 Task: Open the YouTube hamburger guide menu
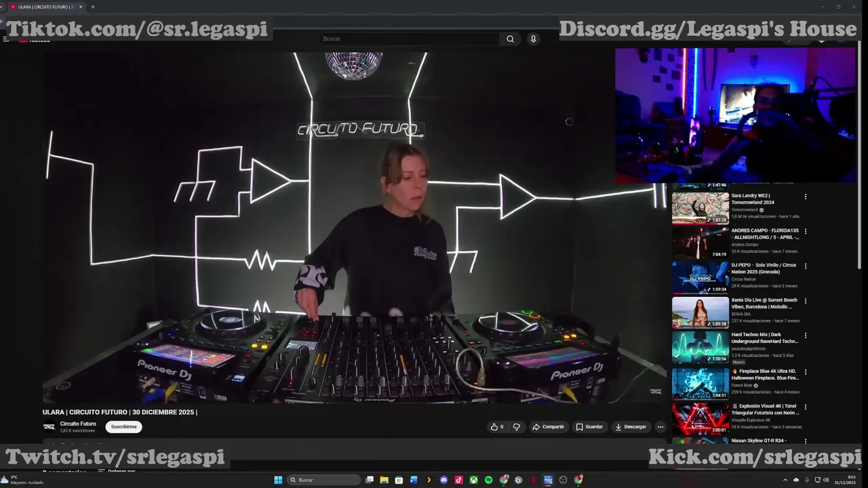pyautogui.click(x=5, y=39)
